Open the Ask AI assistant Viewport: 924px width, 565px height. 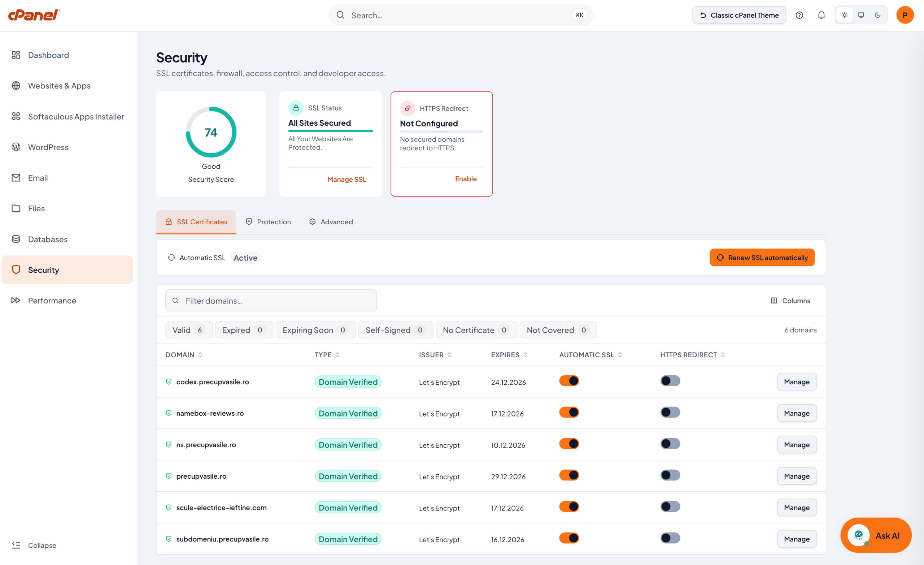pos(876,535)
